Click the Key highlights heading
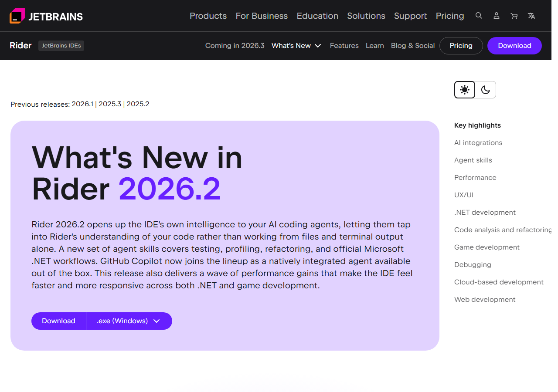 pos(477,125)
